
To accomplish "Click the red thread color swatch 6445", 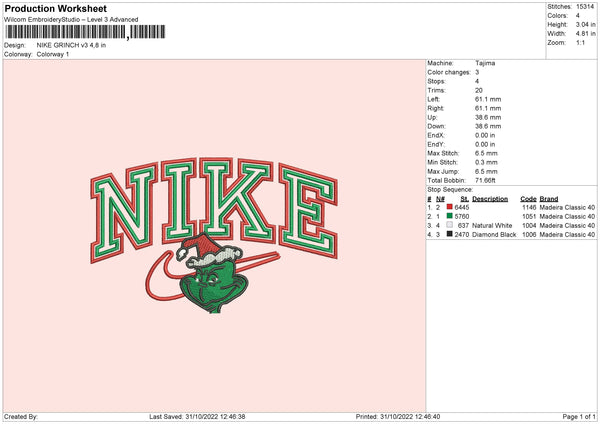I will (450, 207).
